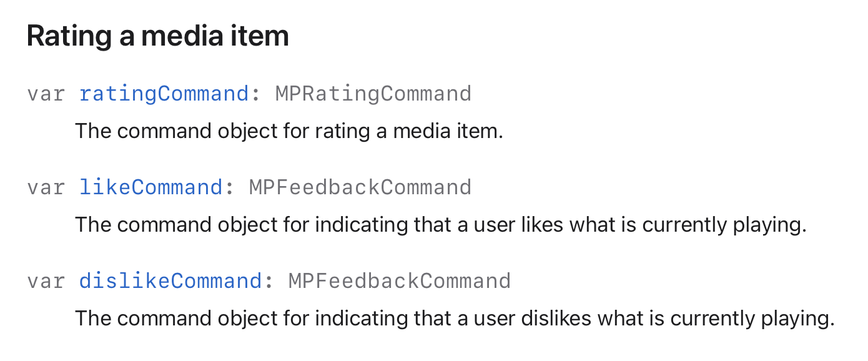Click the var keyword before ratingCommand
The width and height of the screenshot is (868, 361).
(46, 94)
